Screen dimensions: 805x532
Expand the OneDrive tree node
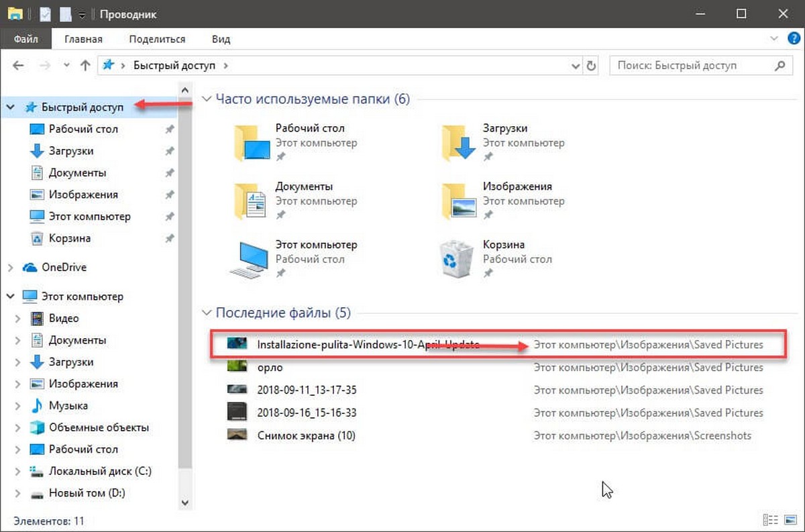[x=10, y=267]
